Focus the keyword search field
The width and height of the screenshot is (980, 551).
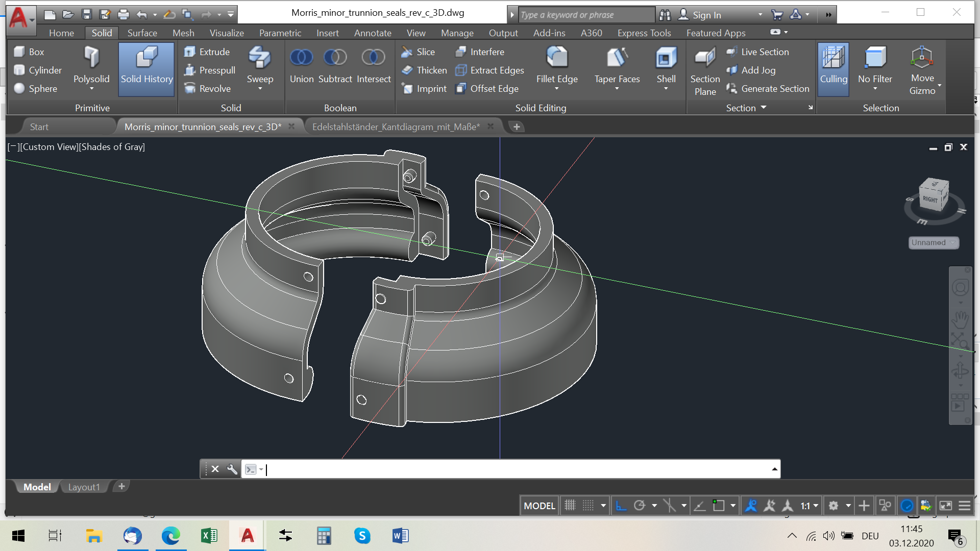[x=586, y=15]
